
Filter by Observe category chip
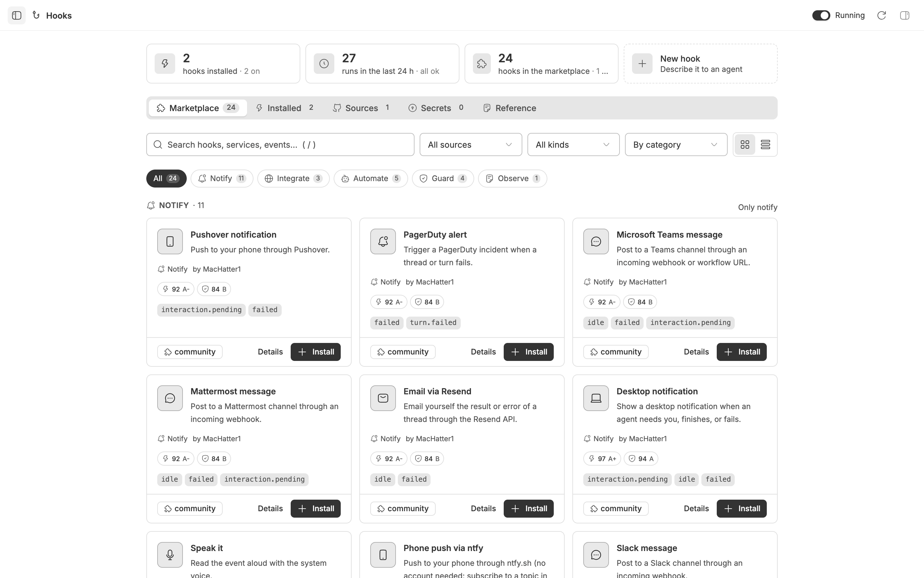click(x=512, y=179)
